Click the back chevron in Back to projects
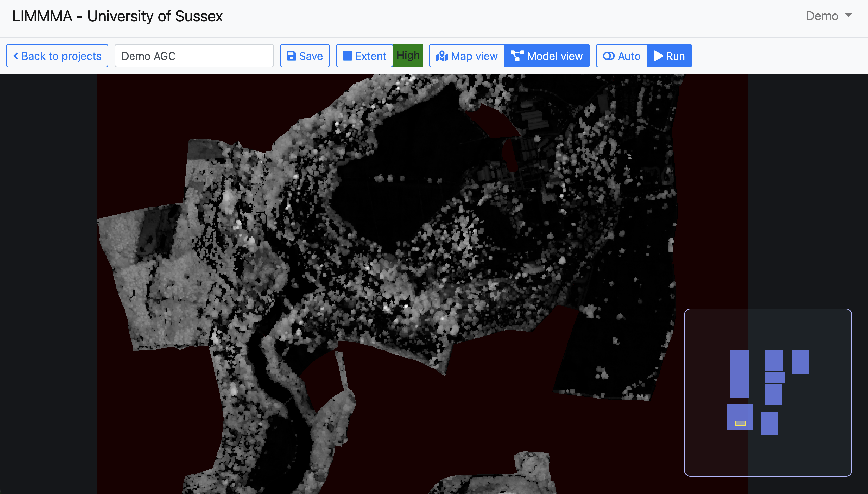Screen dimensions: 868x494 tap(16, 56)
